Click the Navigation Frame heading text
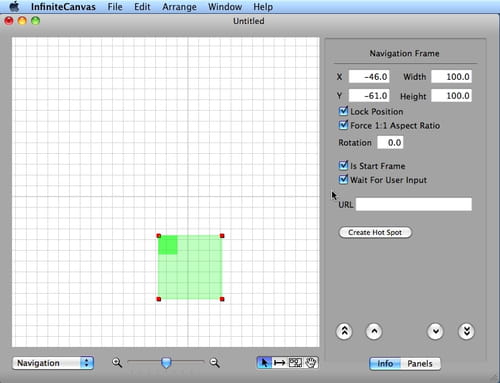The height and width of the screenshot is (383, 500). coord(404,53)
